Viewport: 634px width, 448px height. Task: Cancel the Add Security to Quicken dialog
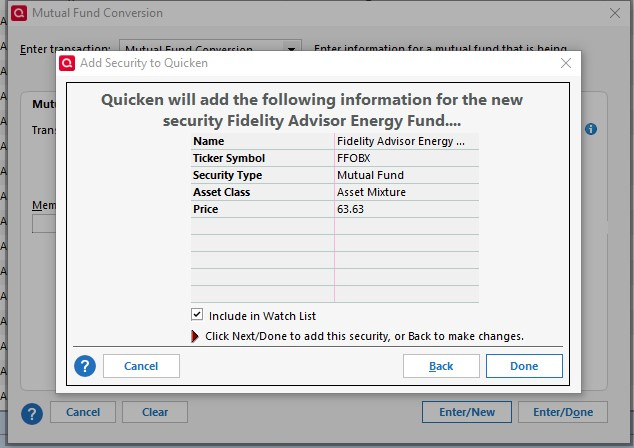point(141,366)
